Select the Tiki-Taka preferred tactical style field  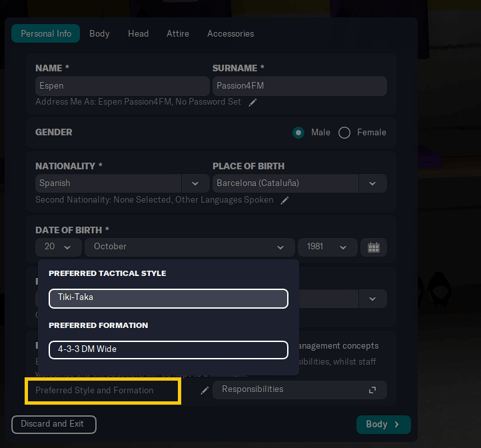169,298
